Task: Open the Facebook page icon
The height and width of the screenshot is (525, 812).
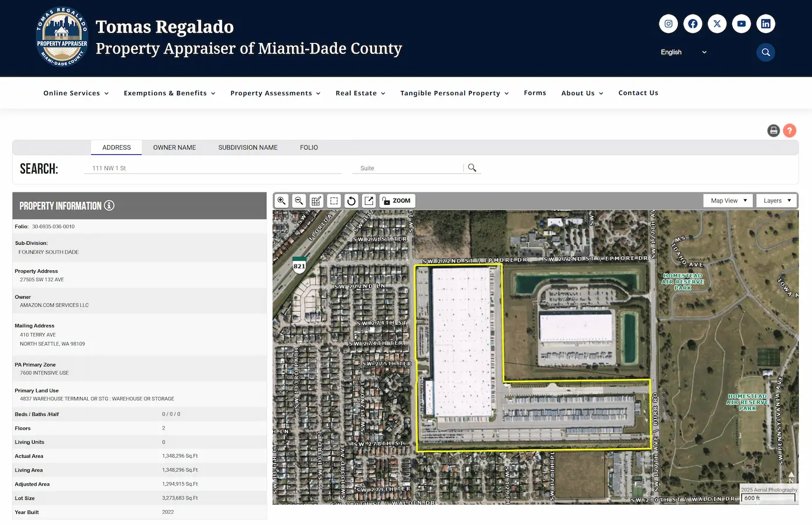Action: click(693, 24)
